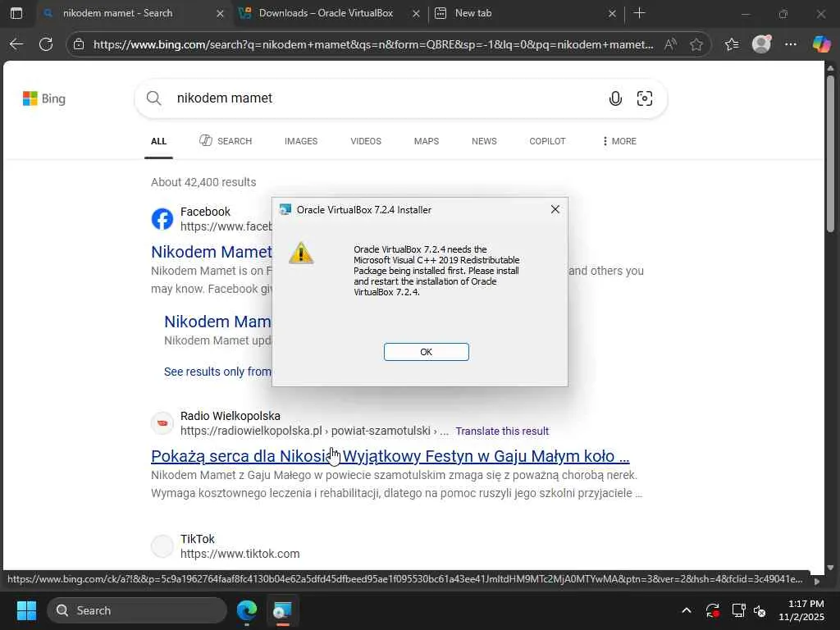This screenshot has height=630, width=840.
Task: Refresh the page with the reload icon
Action: pos(46,44)
